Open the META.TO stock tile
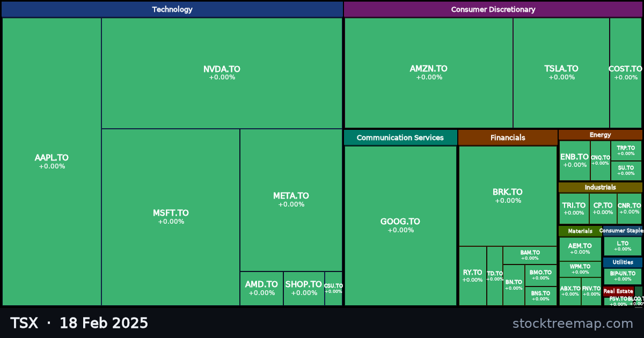644x338 pixels. point(291,200)
